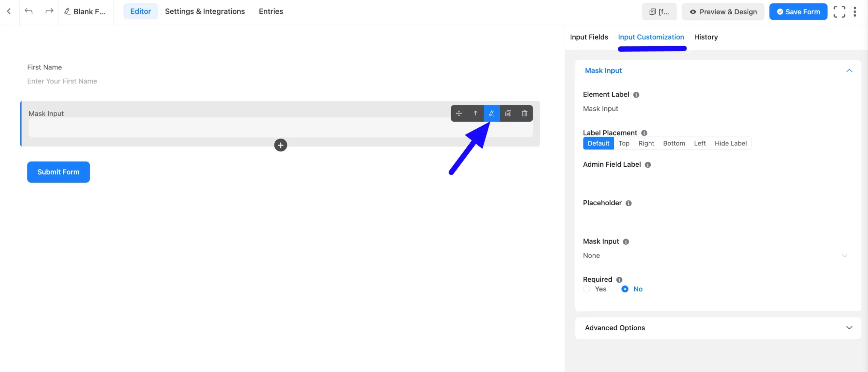The image size is (868, 372).
Task: Click the edit pencil icon on Mask Input field
Action: click(x=492, y=113)
